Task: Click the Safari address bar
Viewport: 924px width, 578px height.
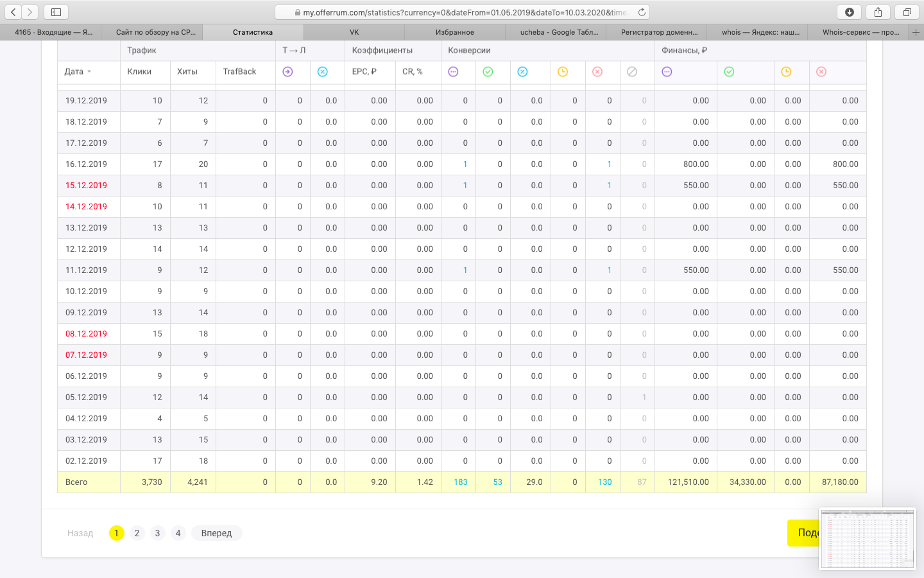Action: 462,12
